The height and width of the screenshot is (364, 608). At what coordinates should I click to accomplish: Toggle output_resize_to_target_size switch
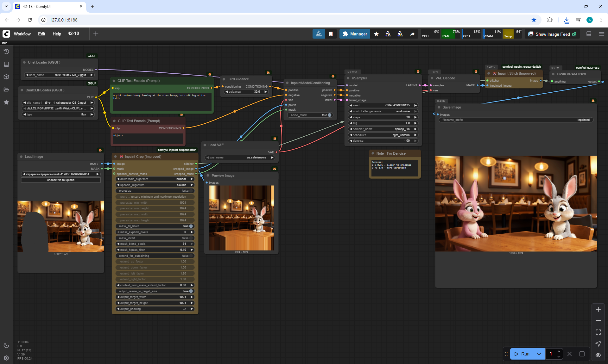[191, 291]
